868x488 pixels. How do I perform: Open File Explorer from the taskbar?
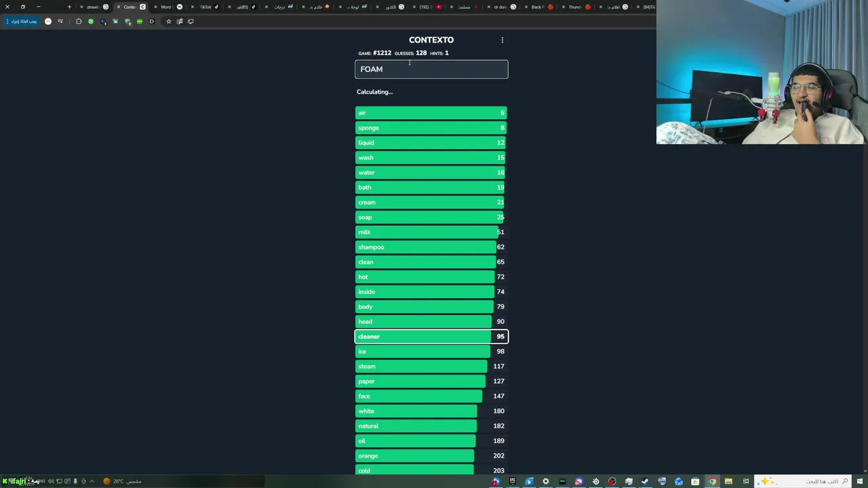[728, 481]
